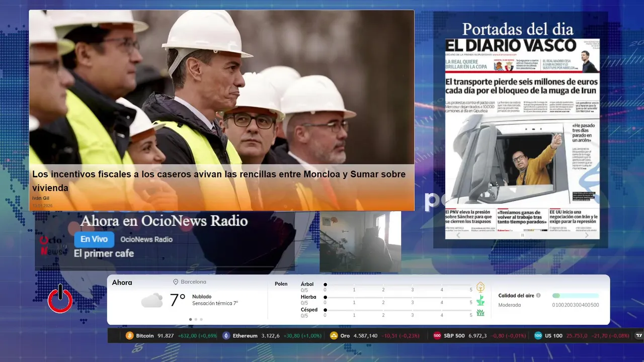The image size is (644, 362).
Task: Click the 'OcioNews Radio' station name
Action: click(146, 239)
